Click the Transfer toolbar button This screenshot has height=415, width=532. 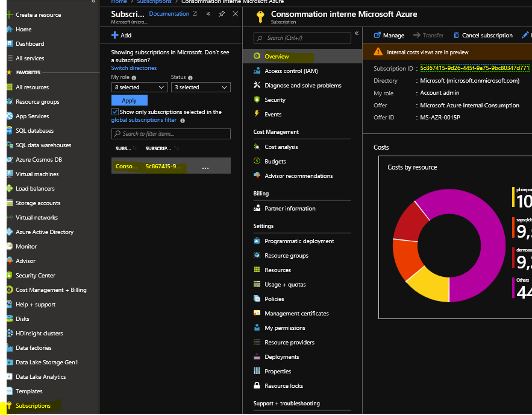(428, 36)
